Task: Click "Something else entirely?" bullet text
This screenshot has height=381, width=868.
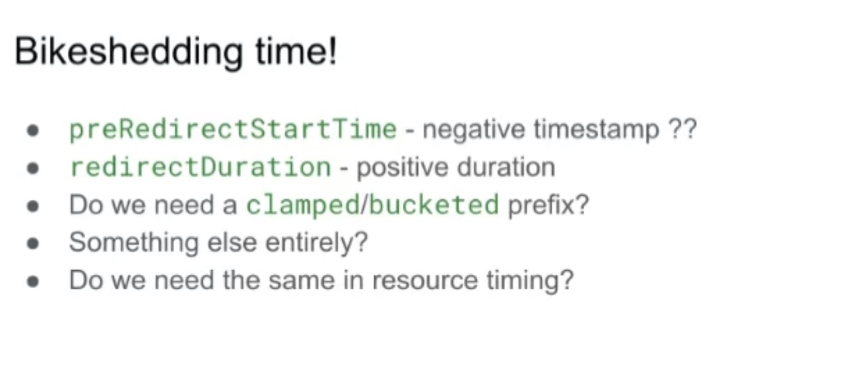Action: pos(218,243)
